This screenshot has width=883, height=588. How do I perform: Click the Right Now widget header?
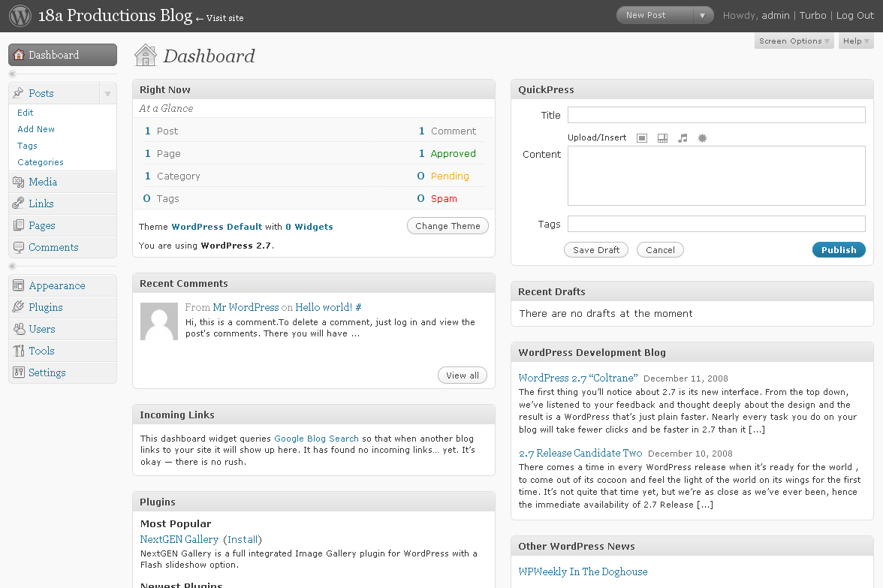[x=314, y=89]
